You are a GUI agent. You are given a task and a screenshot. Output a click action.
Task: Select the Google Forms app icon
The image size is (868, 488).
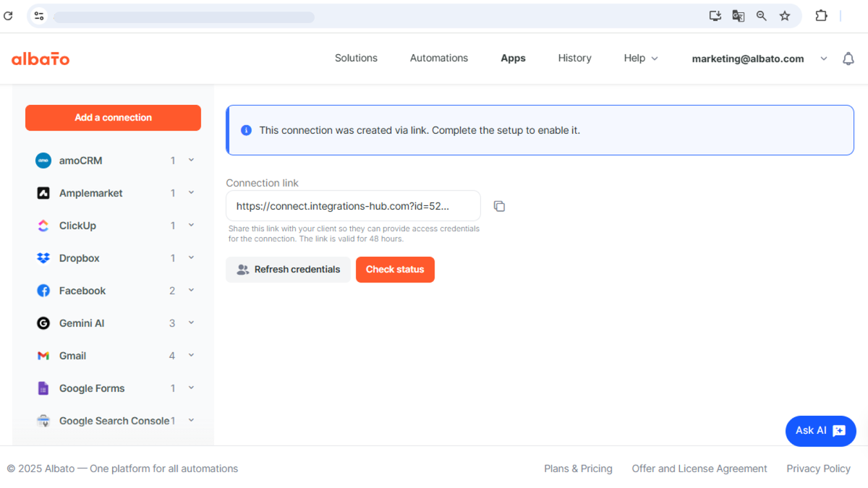[x=43, y=388]
